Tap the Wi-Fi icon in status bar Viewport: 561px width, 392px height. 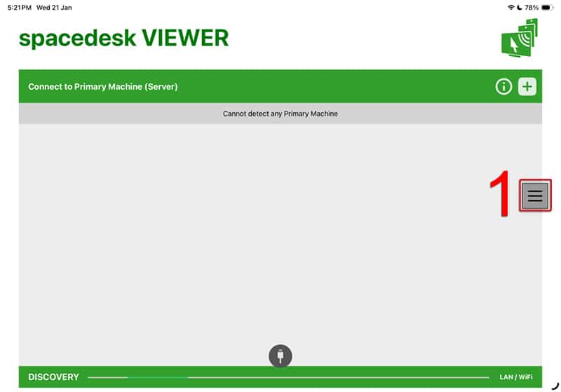coord(511,7)
